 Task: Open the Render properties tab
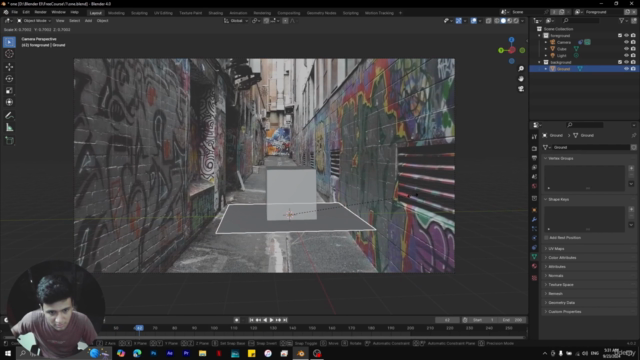[x=534, y=149]
